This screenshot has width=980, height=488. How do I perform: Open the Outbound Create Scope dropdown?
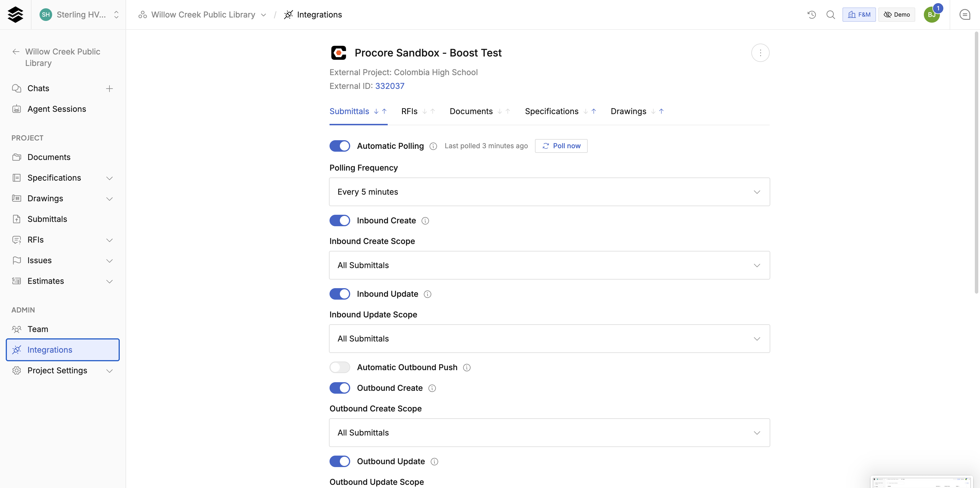click(x=549, y=433)
